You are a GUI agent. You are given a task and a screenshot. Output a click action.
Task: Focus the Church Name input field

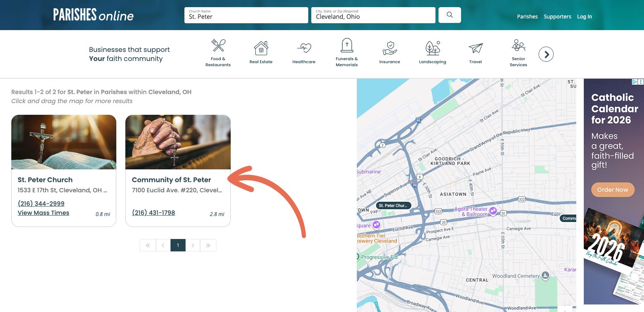click(246, 15)
